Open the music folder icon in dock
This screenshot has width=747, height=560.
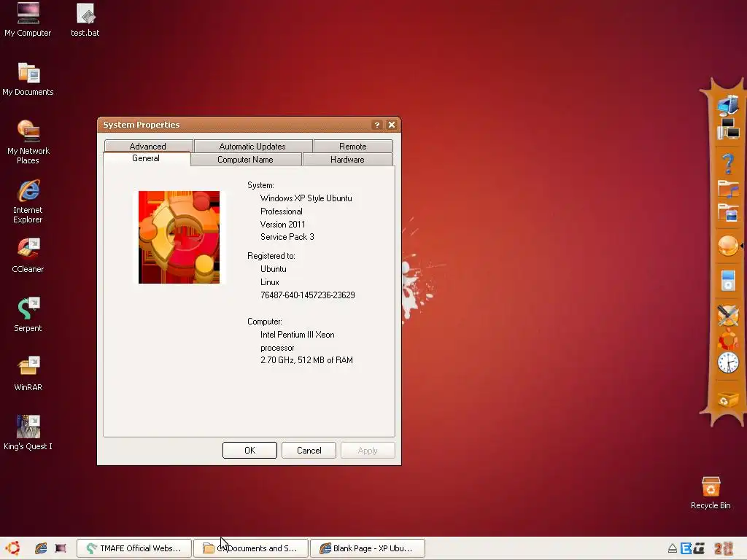[728, 189]
